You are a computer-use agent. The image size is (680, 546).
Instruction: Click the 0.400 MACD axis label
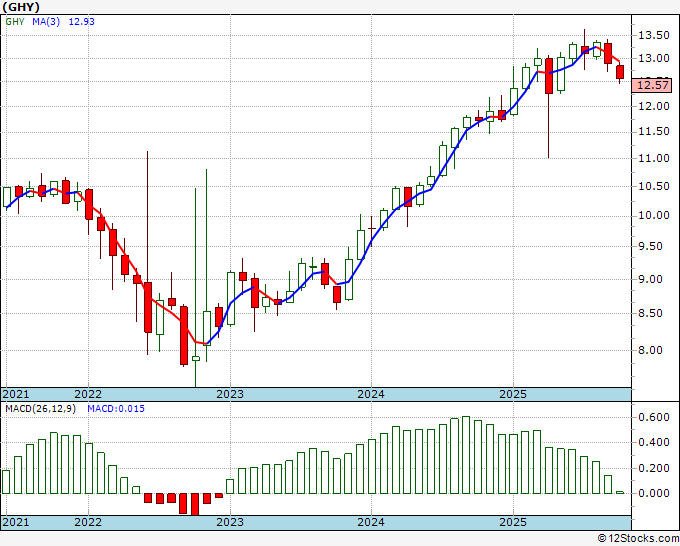pyautogui.click(x=654, y=442)
